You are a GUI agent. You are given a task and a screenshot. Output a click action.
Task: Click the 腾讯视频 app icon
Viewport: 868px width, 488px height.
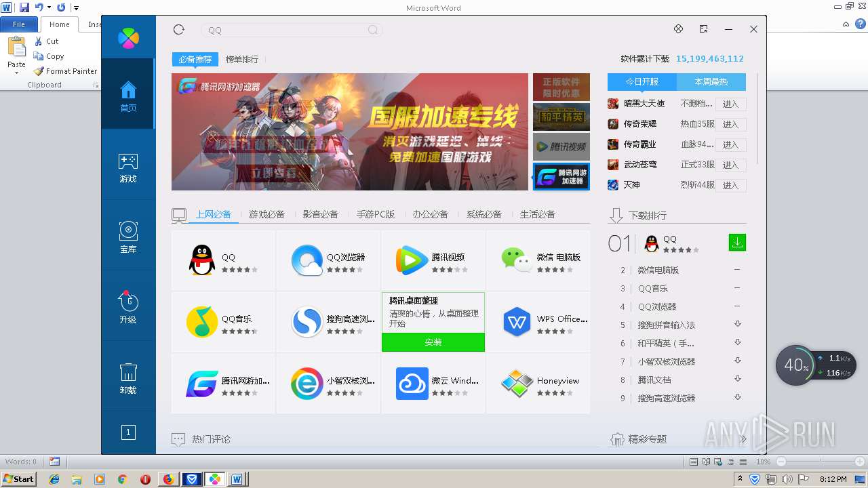[x=412, y=261]
